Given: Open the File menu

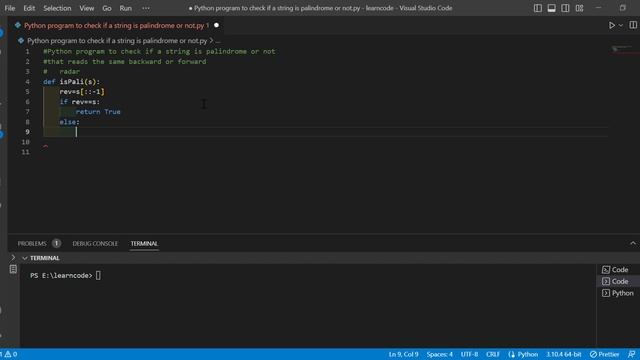Looking at the screenshot, I should tap(10, 8).
